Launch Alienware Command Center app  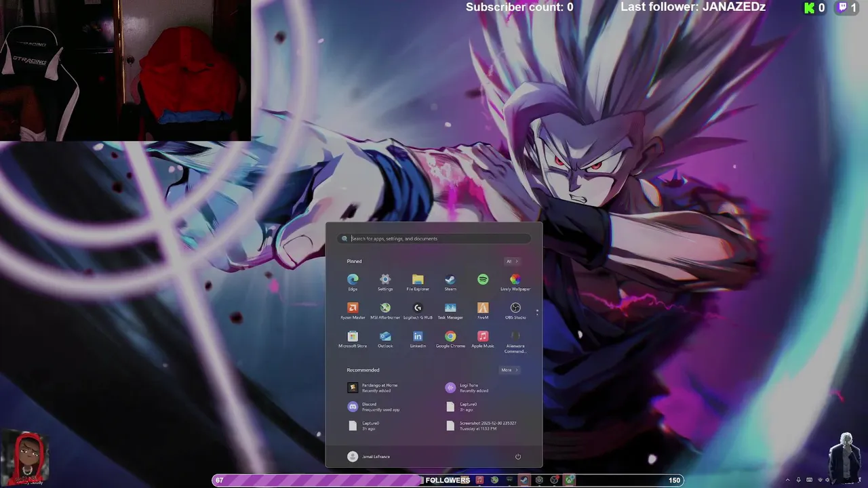pos(515,341)
